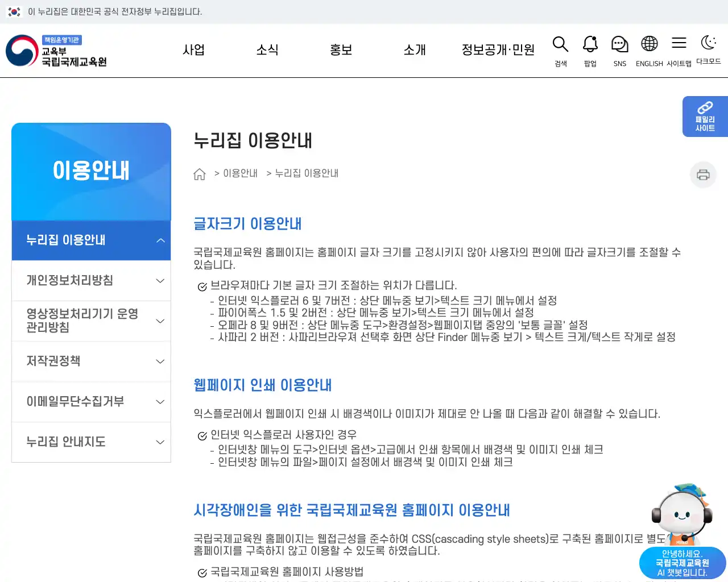Click the 국립국제교육원 logo
The image size is (728, 582).
coord(56,51)
